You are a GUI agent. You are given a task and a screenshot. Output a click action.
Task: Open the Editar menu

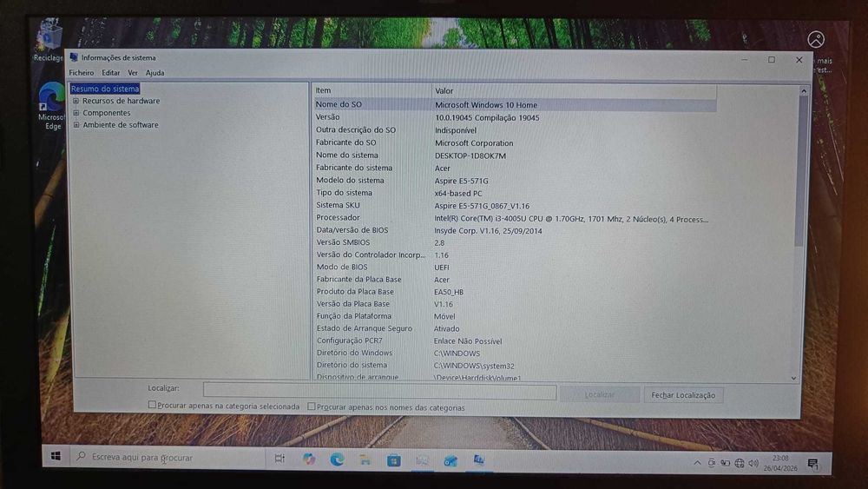pos(111,73)
